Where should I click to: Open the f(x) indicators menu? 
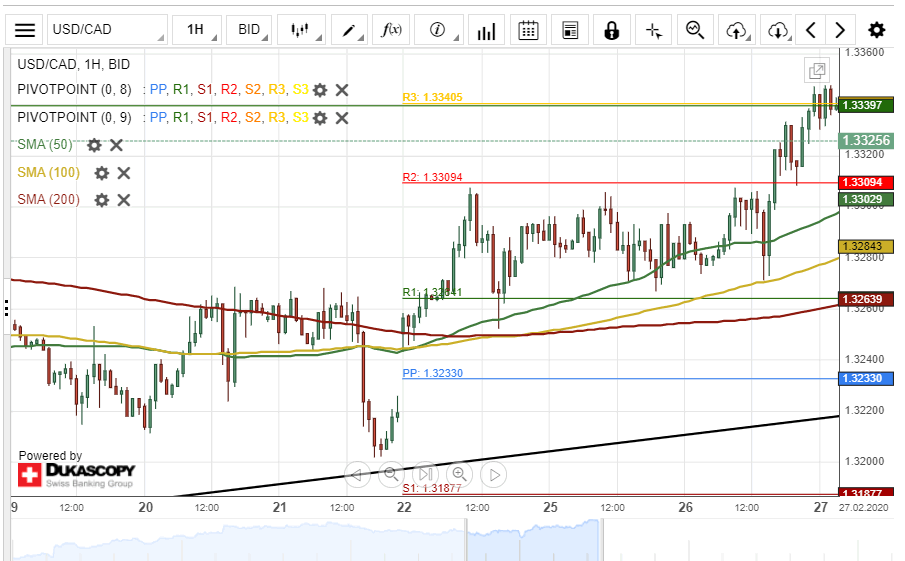click(x=392, y=30)
